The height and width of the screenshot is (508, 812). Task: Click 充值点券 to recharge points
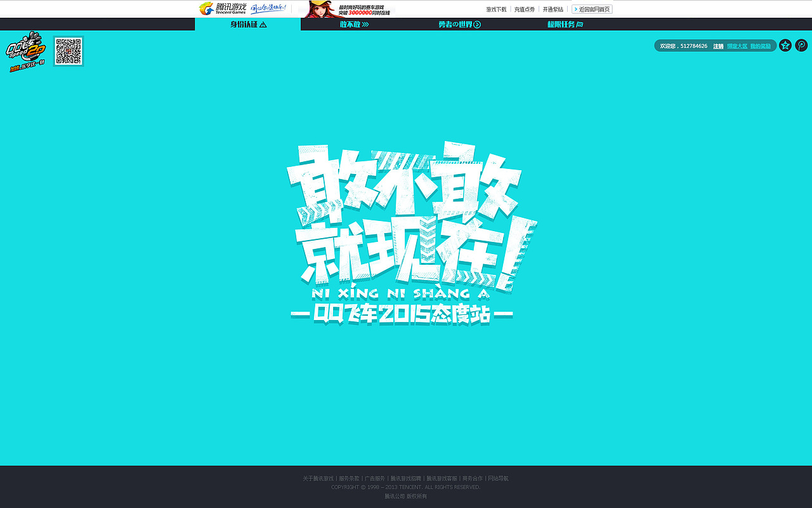point(524,9)
